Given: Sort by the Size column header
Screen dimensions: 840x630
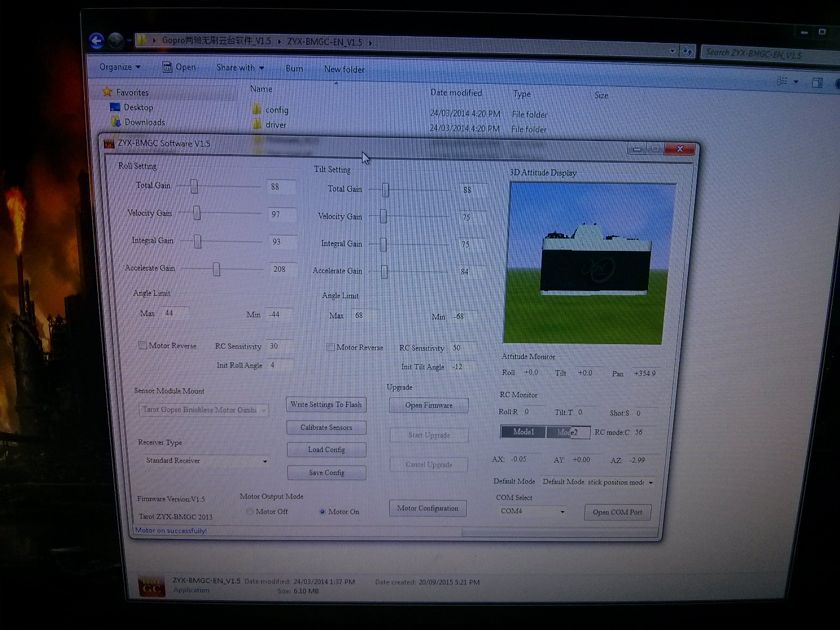Looking at the screenshot, I should [601, 95].
